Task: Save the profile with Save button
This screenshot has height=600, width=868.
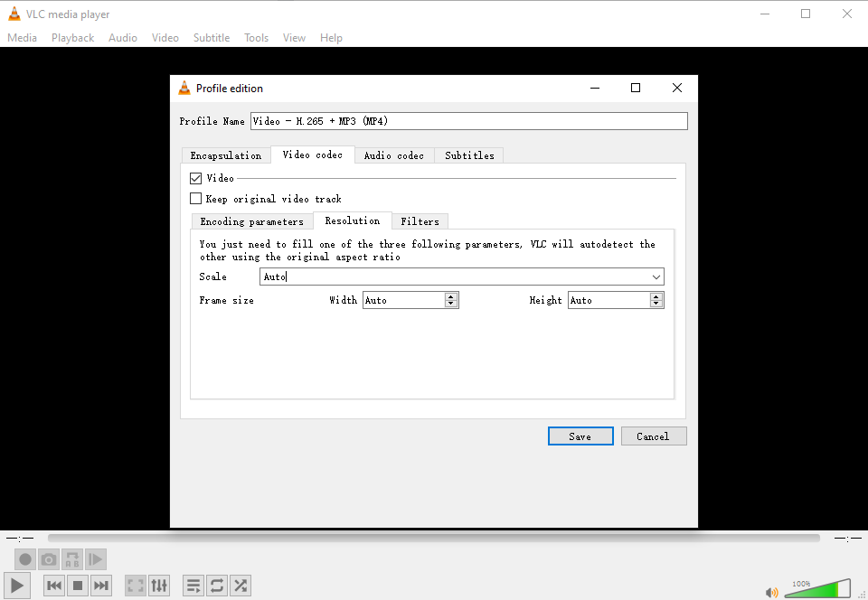Action: 580,436
